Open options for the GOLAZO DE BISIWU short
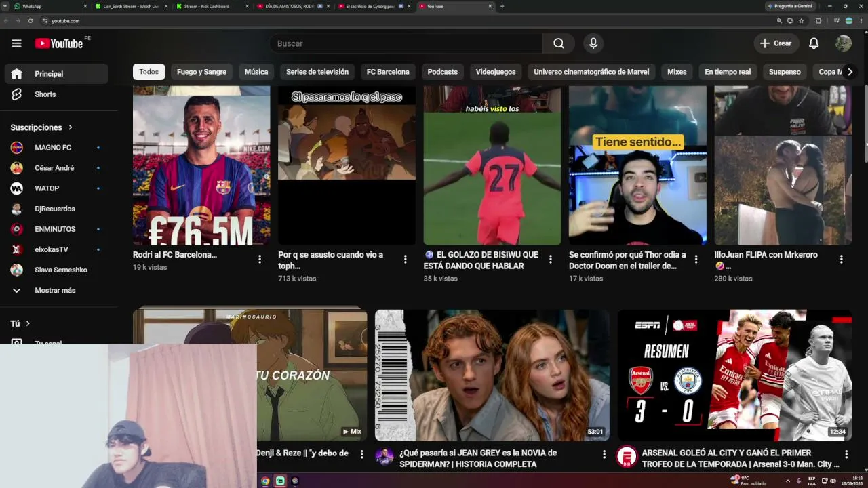The height and width of the screenshot is (488, 868). (x=550, y=259)
